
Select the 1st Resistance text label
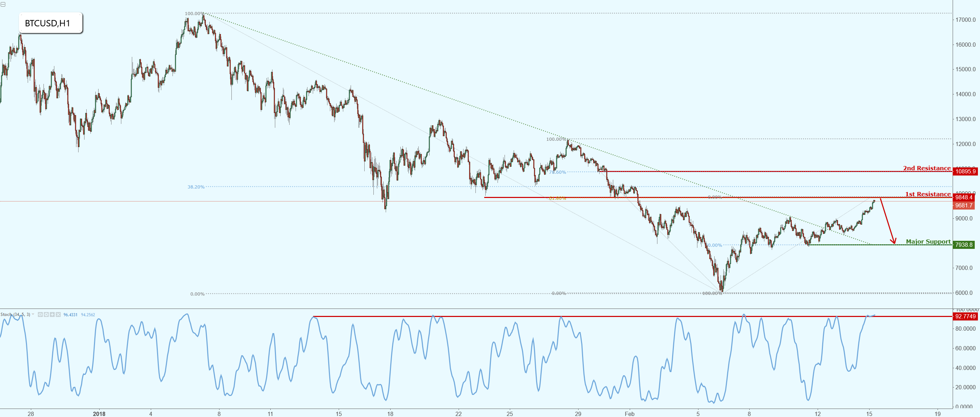click(928, 194)
